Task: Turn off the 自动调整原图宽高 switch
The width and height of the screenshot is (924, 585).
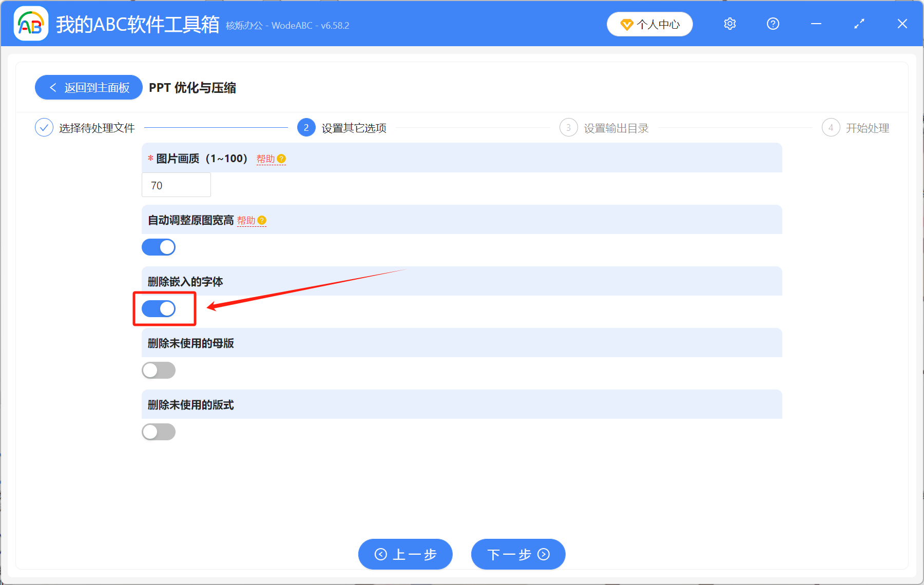Action: point(158,247)
